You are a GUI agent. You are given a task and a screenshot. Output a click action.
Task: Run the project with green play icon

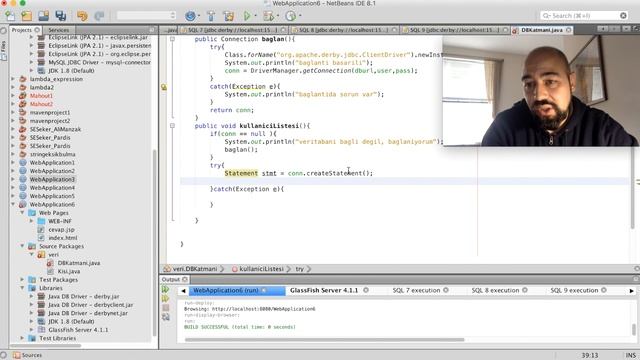click(x=247, y=16)
